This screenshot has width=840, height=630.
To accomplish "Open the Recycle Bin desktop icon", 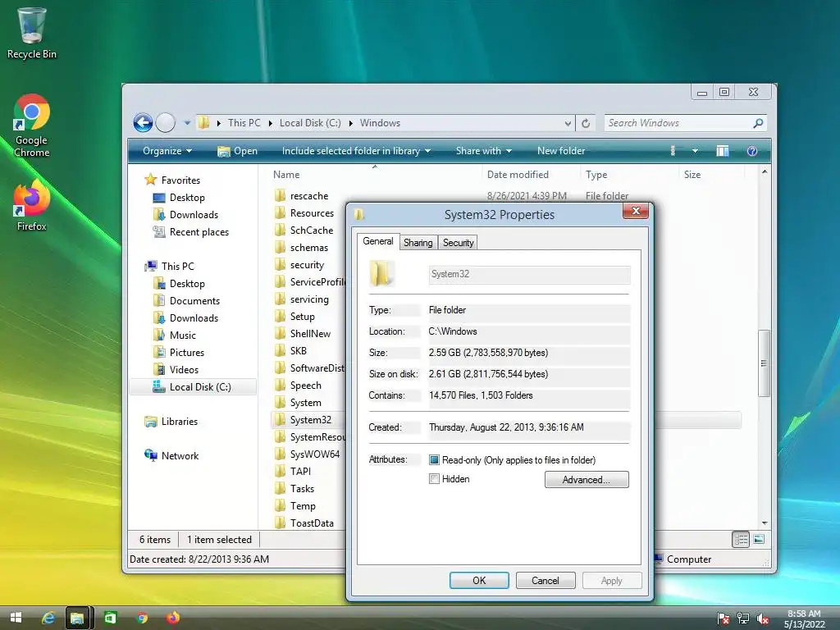I will (32, 33).
